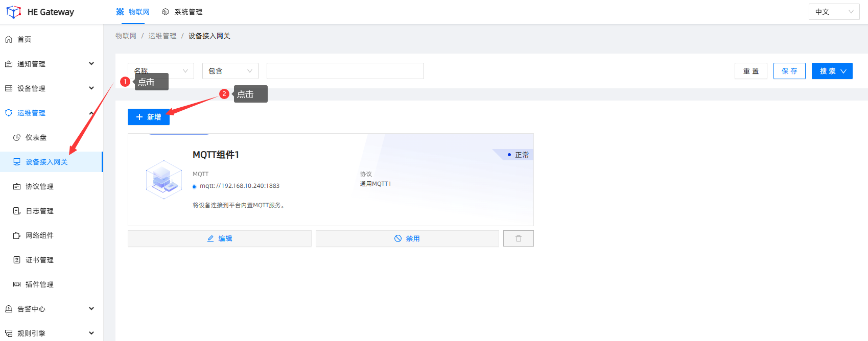
Task: Click the 日志管理 document icon
Action: 17,211
